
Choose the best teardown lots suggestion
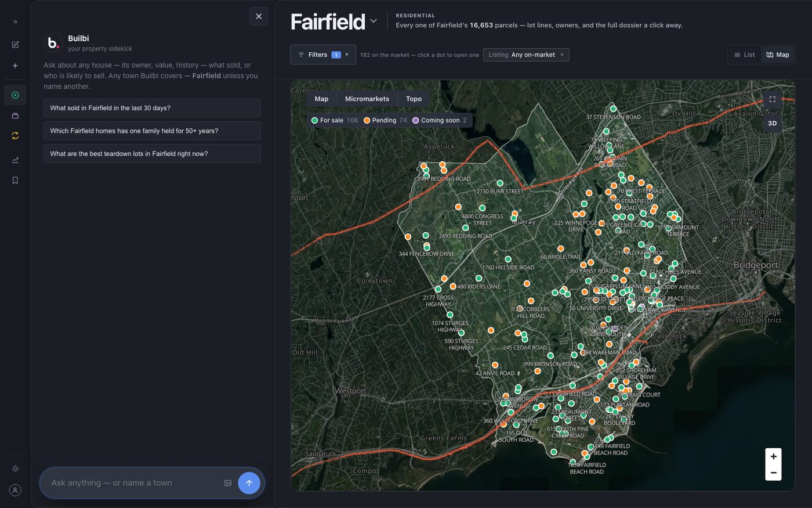coord(152,154)
